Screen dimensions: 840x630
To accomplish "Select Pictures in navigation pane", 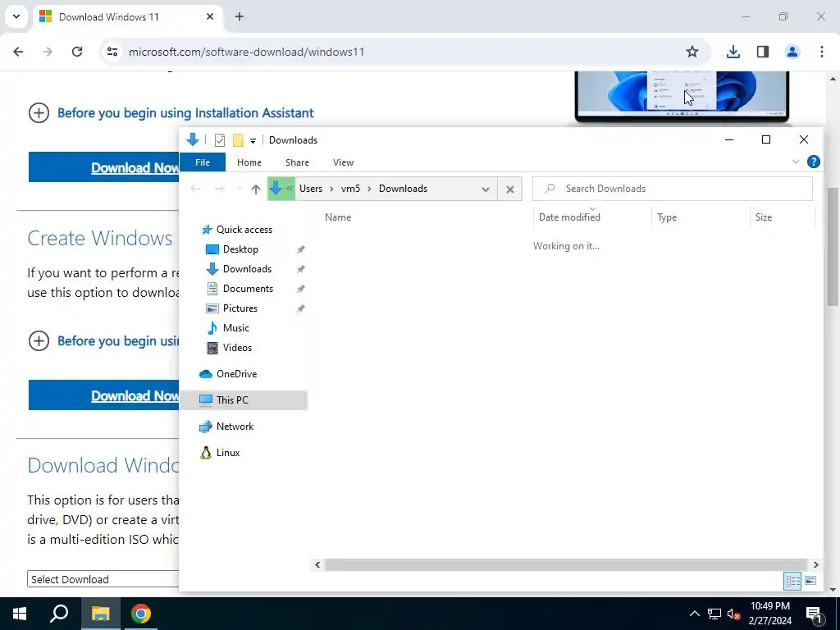I will click(x=240, y=308).
